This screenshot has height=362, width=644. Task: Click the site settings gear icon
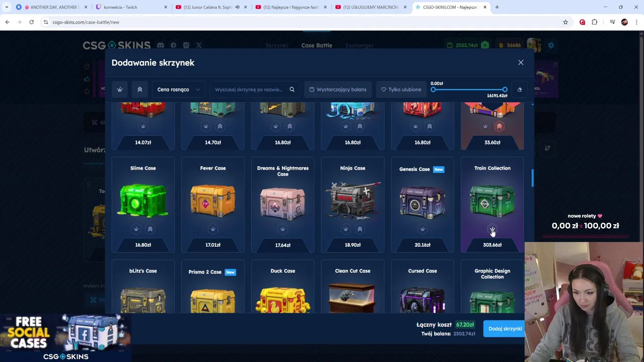coord(551,45)
